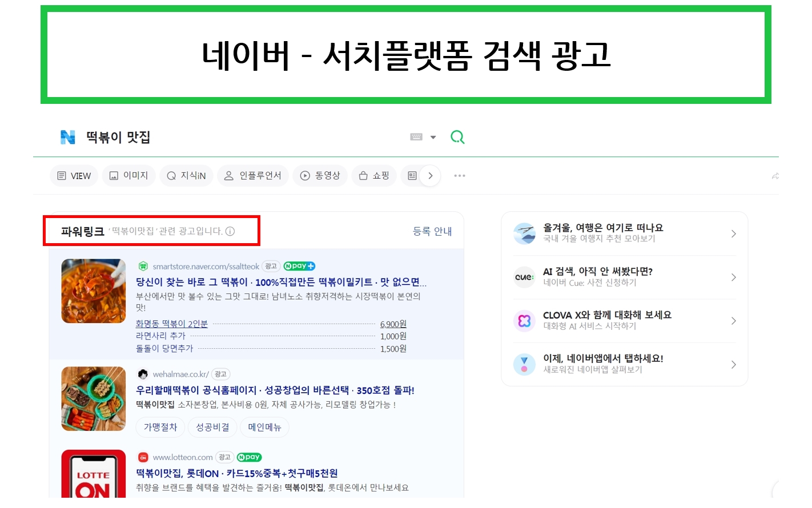812x508 pixels.
Task: Open the three-dots more options menu
Action: tap(460, 176)
